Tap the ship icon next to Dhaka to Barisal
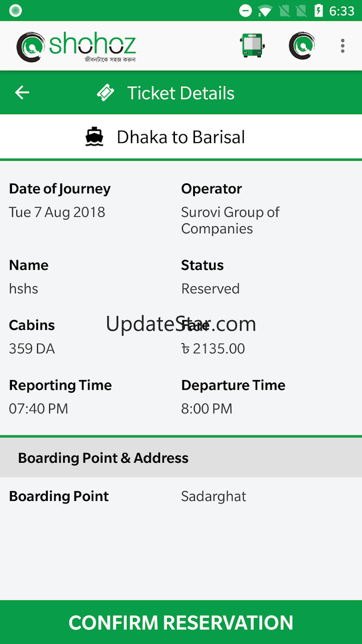Image resolution: width=362 pixels, height=644 pixels. (95, 137)
